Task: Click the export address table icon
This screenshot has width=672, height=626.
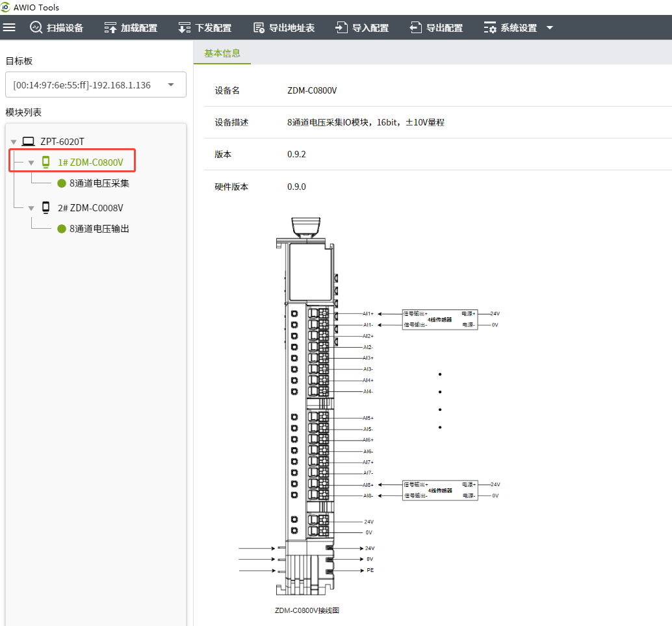Action: pyautogui.click(x=259, y=27)
